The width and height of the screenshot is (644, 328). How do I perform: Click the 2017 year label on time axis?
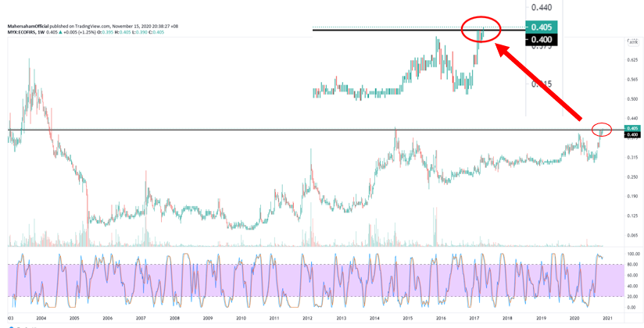click(x=474, y=318)
